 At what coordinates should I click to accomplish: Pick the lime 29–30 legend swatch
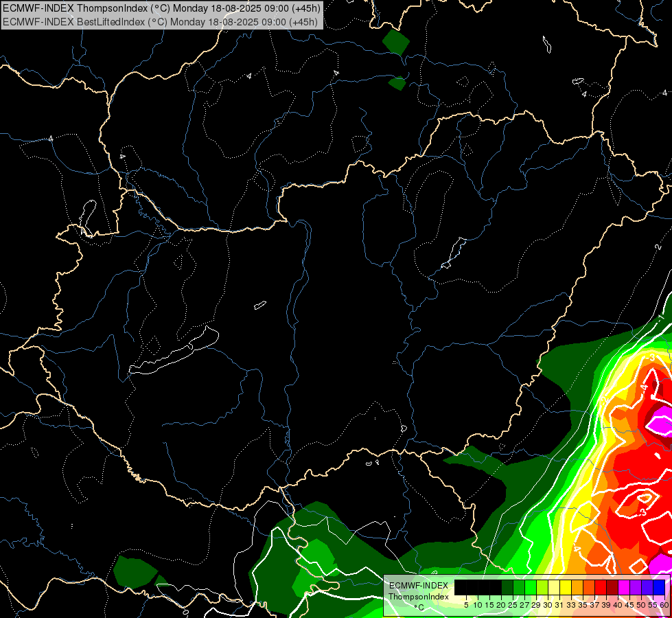coord(542,587)
